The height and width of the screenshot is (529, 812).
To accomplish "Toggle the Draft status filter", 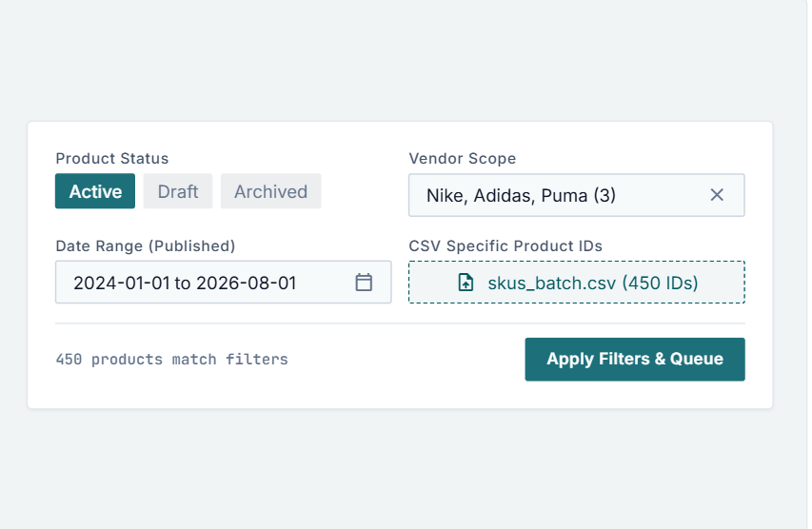I will click(x=178, y=191).
